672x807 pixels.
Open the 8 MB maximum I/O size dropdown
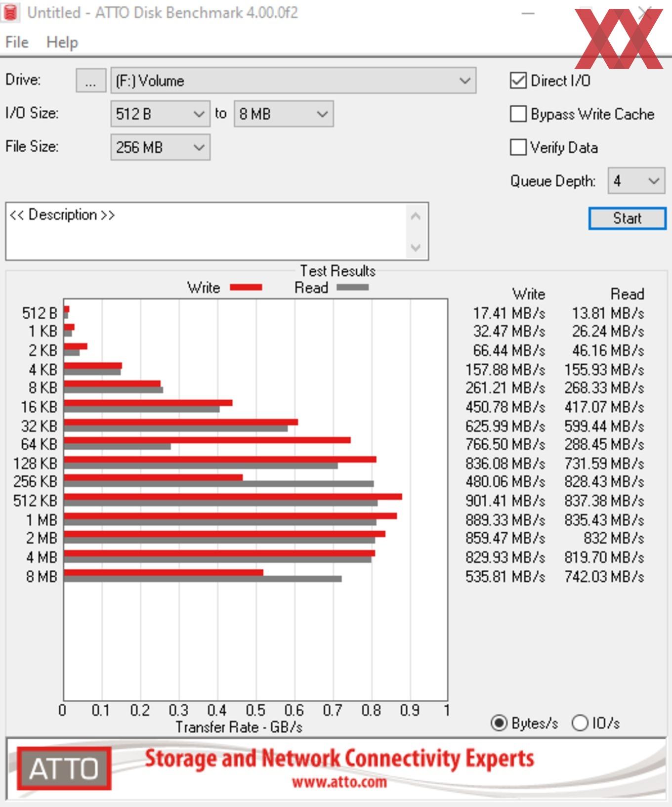[284, 114]
